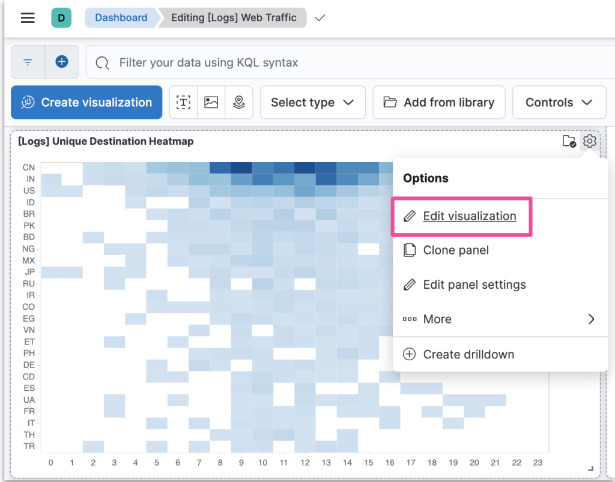Viewport: 615px width, 482px height.
Task: Expand the Controls dropdown
Action: pos(559,102)
